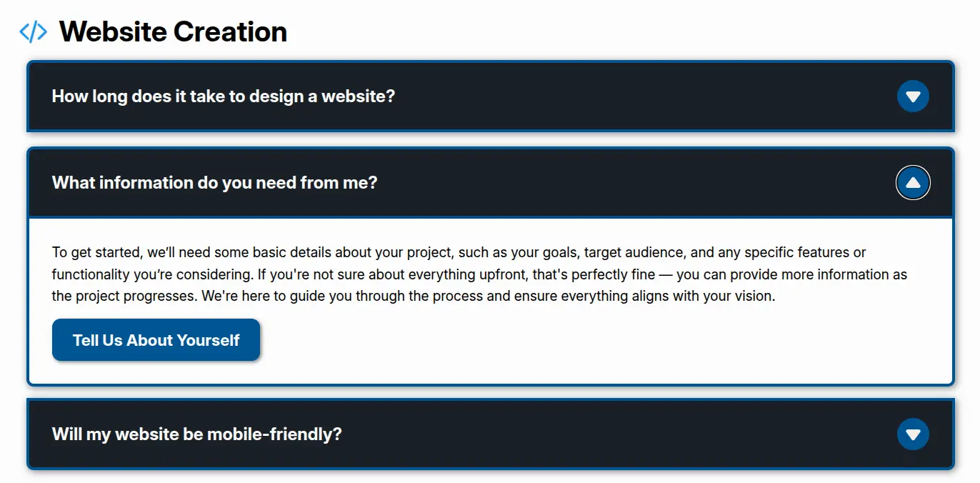Click the up arrow on the information question
980x483 pixels.
(913, 183)
